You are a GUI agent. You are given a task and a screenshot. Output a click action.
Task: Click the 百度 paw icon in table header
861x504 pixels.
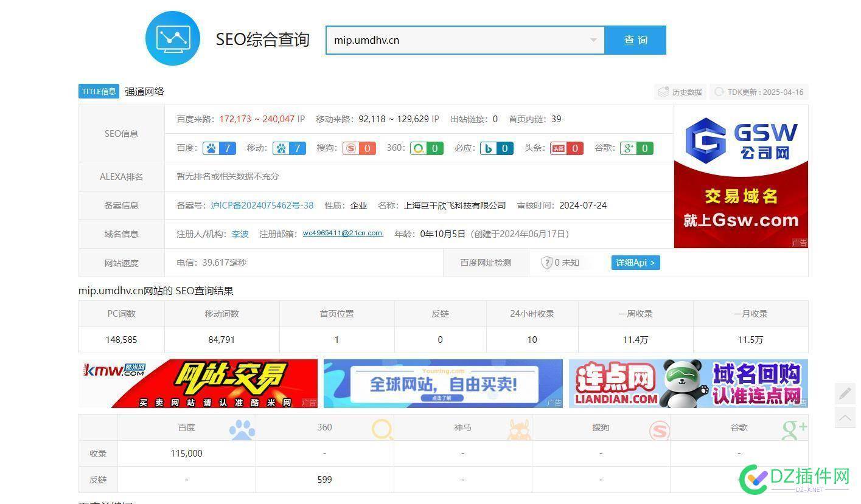point(242,430)
